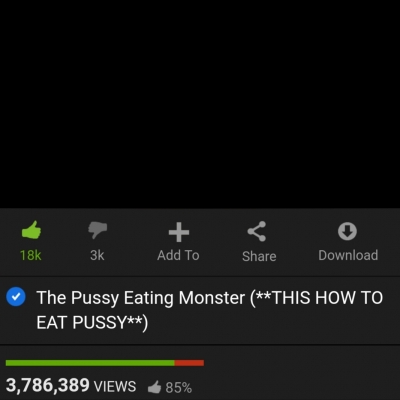This screenshot has width=400, height=400.
Task: Select the 3,786,389 view count
Action: tap(48, 385)
